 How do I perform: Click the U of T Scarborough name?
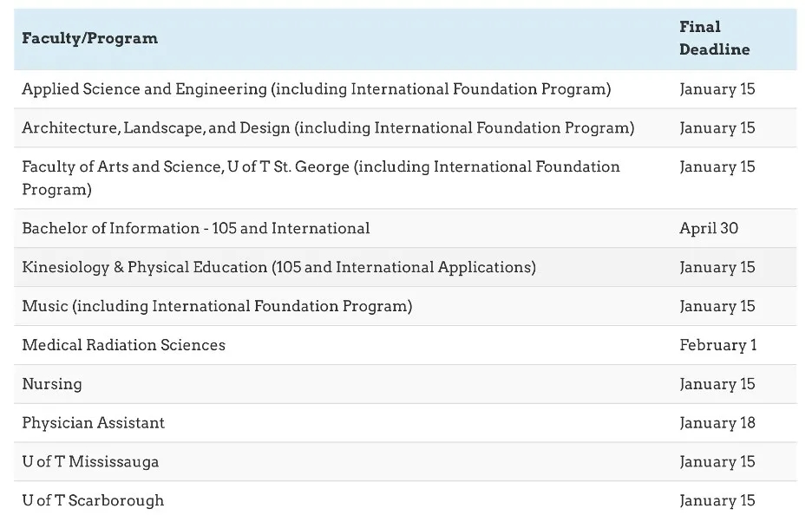pyautogui.click(x=93, y=501)
